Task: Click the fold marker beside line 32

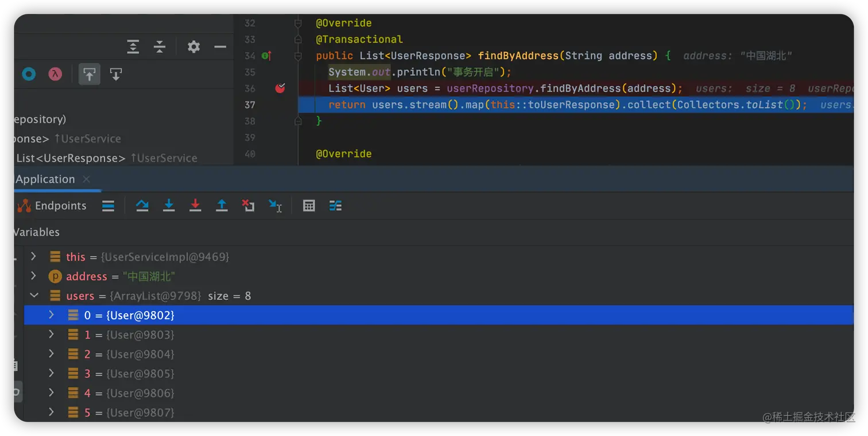Action: coord(298,23)
